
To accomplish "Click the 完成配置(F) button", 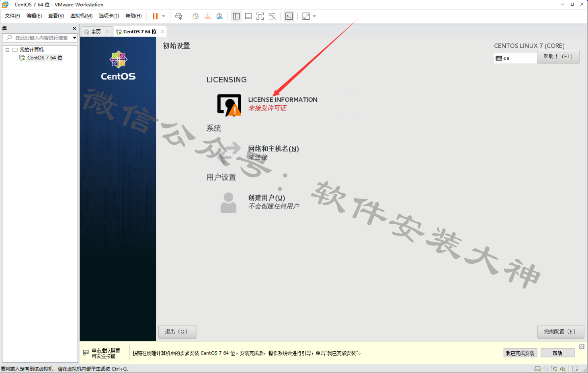I will pyautogui.click(x=561, y=332).
